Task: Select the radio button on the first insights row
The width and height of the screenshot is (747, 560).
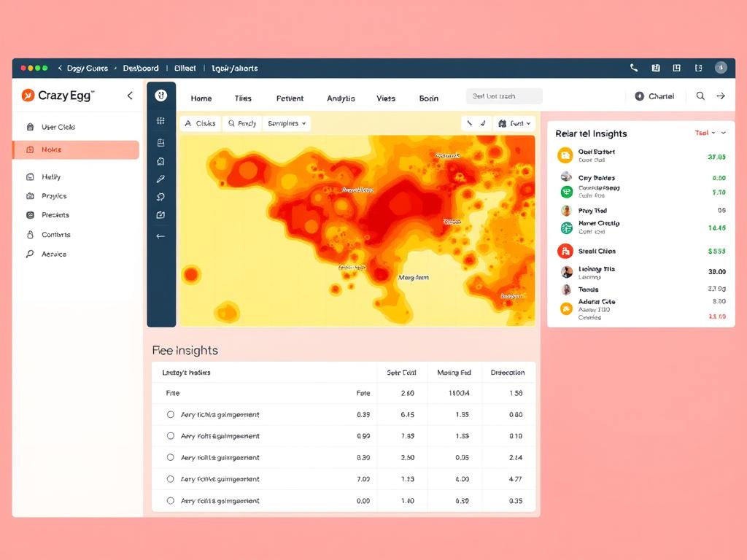Action: 169,413
